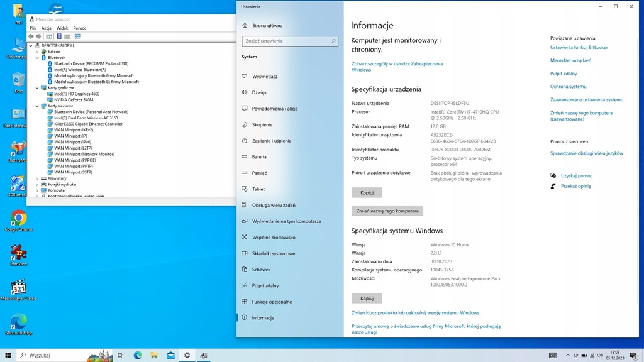This screenshot has height=362, width=644.
Task: Expand Kolejki wydruku node
Action: [x=37, y=185]
